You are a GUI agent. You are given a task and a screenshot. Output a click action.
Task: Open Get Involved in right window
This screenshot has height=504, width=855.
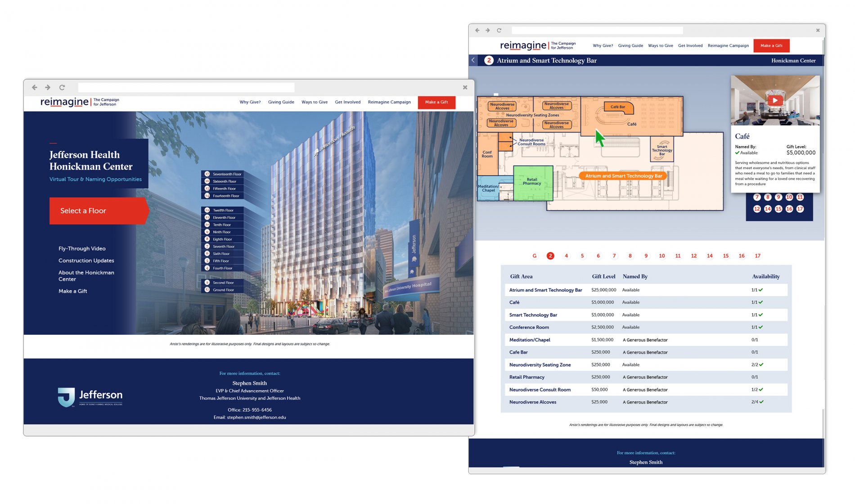pos(690,45)
